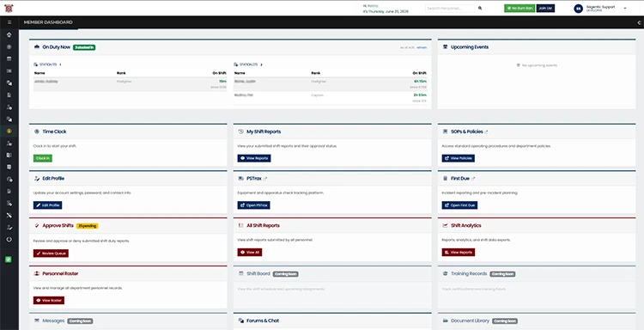Click the My Shift Reports history icon

pos(241,132)
